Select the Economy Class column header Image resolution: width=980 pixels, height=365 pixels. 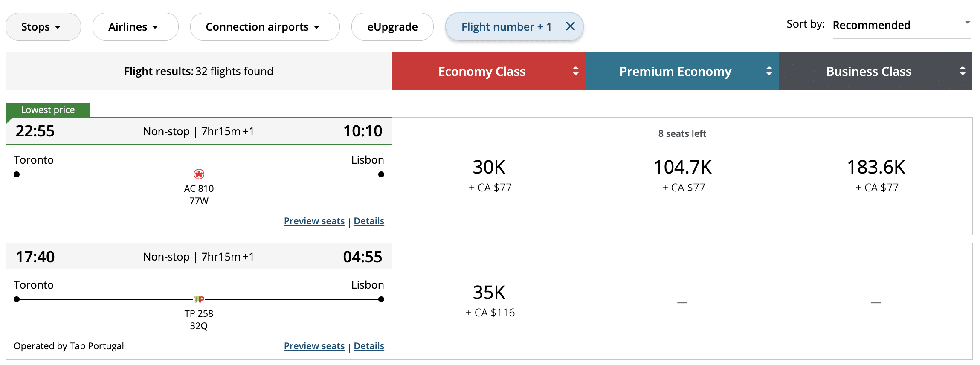click(x=482, y=71)
